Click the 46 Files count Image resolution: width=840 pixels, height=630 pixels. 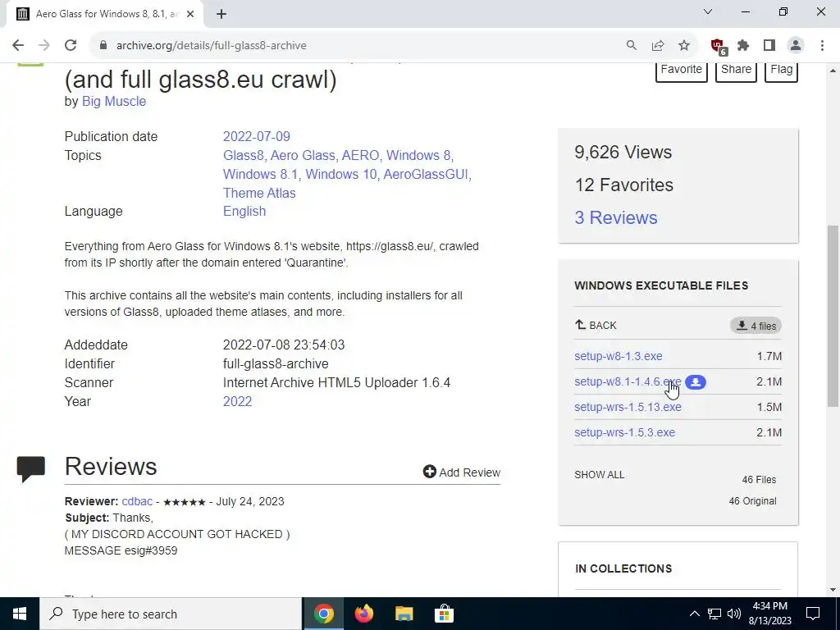click(759, 479)
